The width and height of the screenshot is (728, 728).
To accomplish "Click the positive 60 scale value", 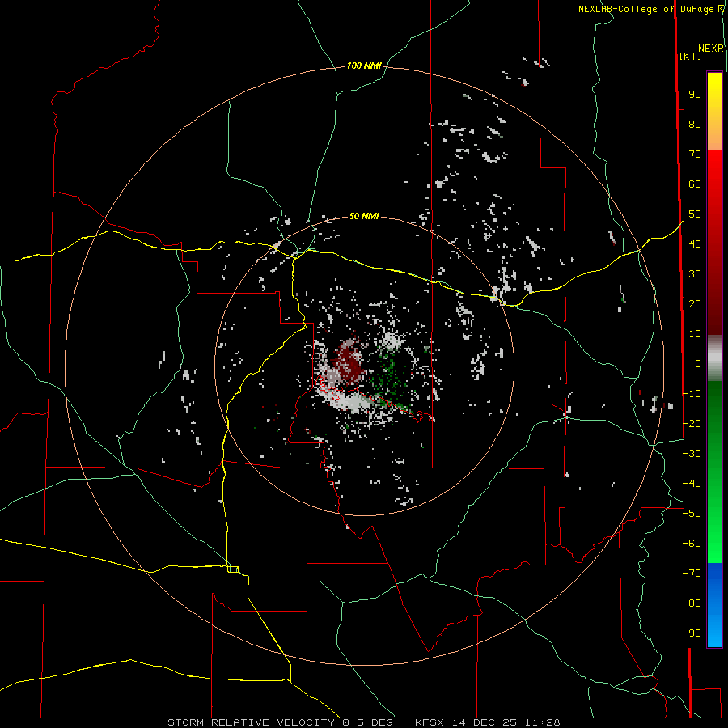I will click(x=695, y=184).
